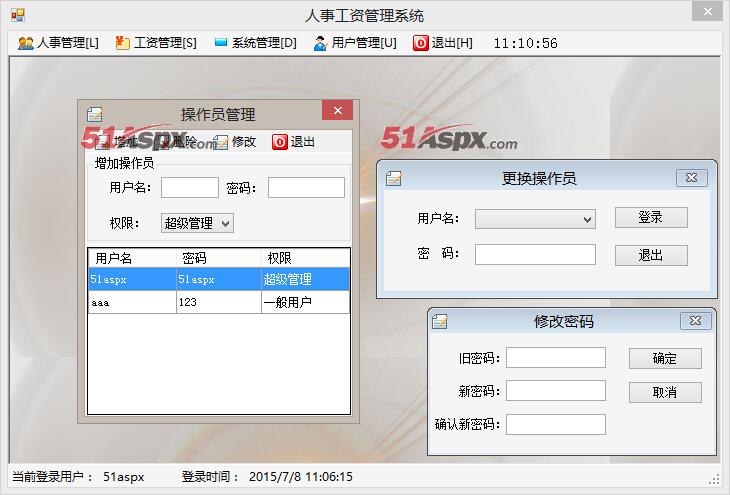
Task: Click the 工资管理 menu icon
Action: pos(122,43)
